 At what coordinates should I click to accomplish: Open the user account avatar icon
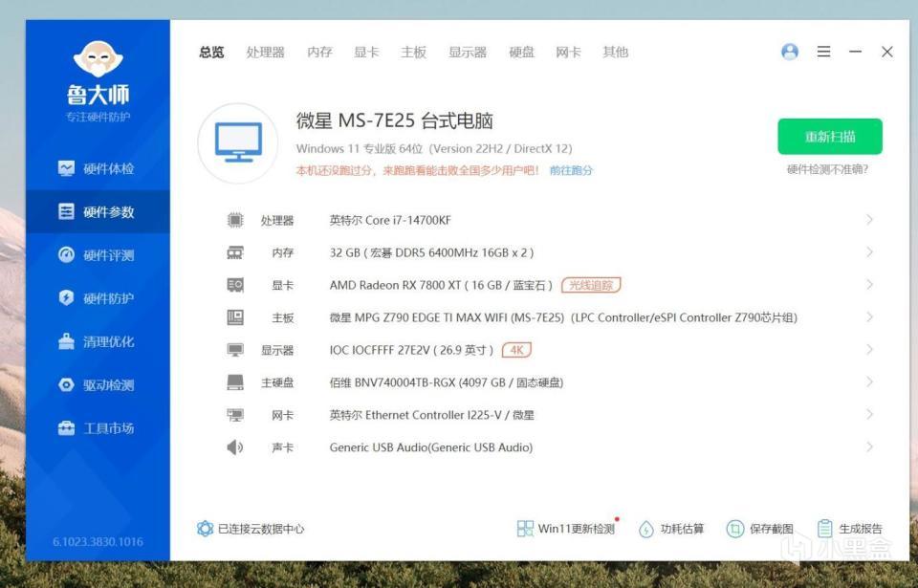point(790,52)
